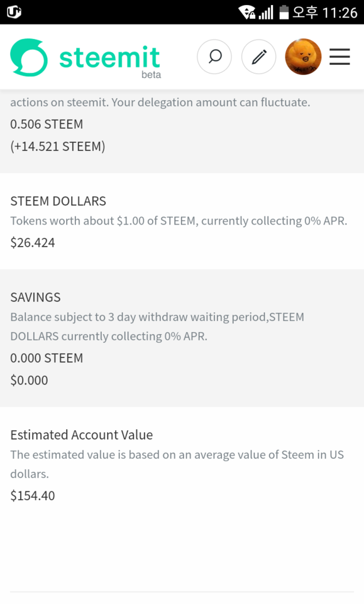Tap the 11:26 clock in status bar

(x=339, y=13)
